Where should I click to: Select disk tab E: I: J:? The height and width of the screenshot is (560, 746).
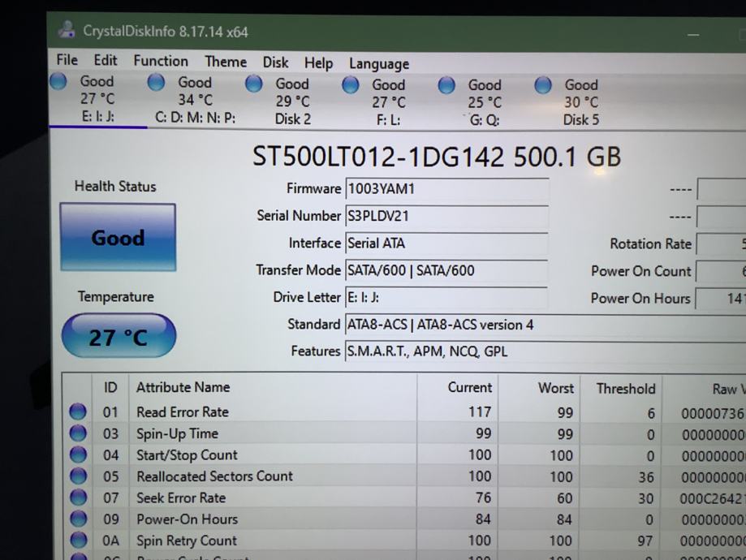pyautogui.click(x=97, y=98)
